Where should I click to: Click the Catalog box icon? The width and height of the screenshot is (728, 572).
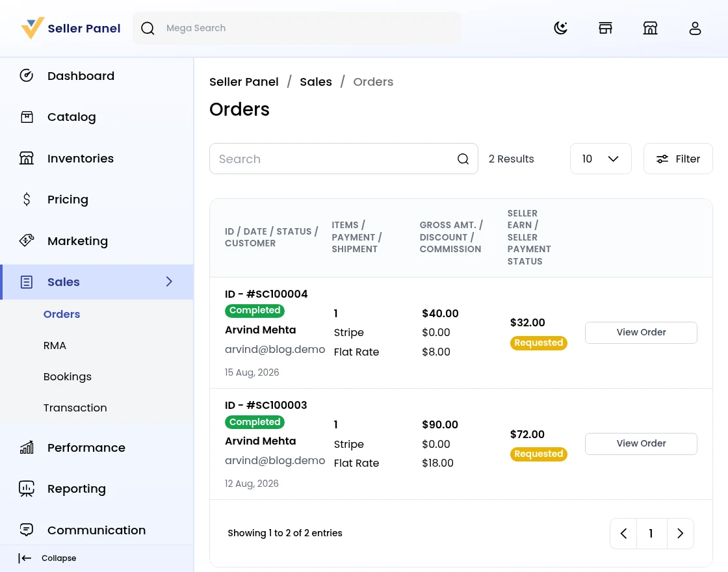coord(27,116)
